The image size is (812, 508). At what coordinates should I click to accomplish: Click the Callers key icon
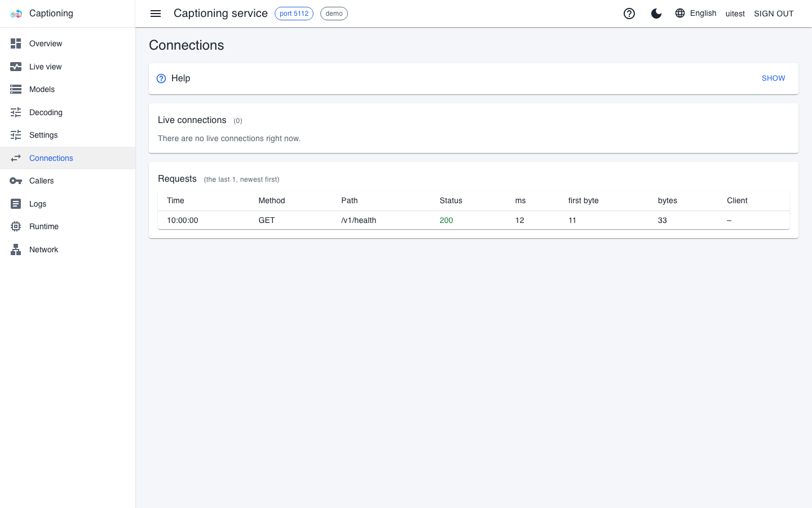[16, 181]
